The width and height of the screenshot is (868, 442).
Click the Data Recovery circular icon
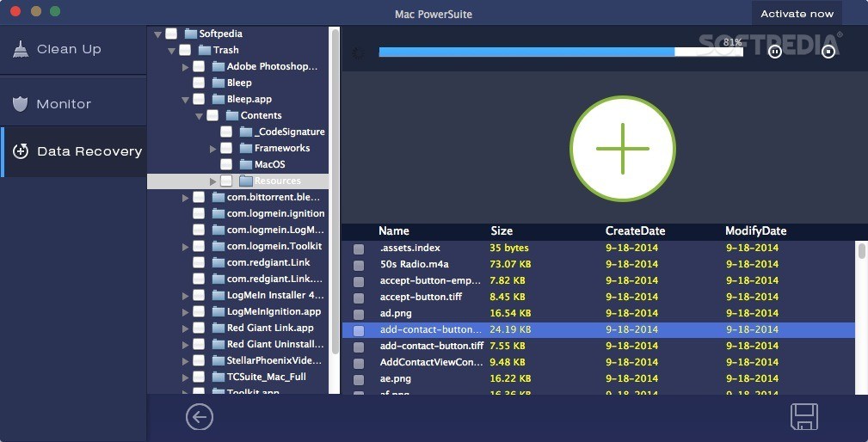click(21, 151)
